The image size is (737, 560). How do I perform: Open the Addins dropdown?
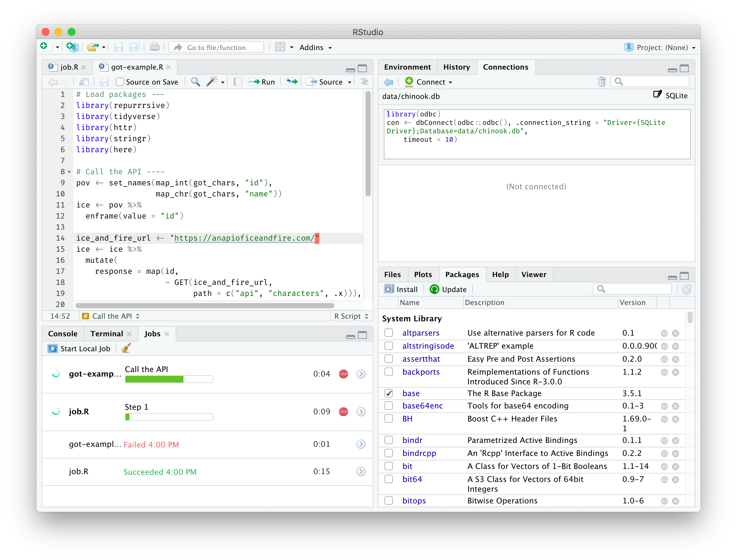pyautogui.click(x=315, y=47)
